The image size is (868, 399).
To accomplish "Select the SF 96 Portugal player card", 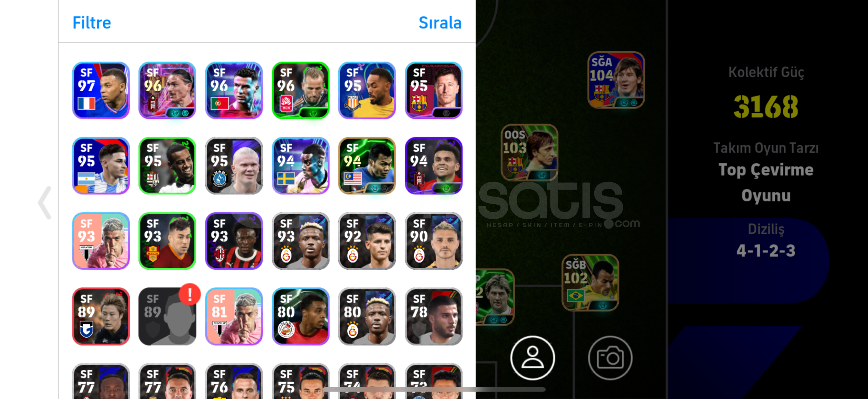I will [x=234, y=90].
